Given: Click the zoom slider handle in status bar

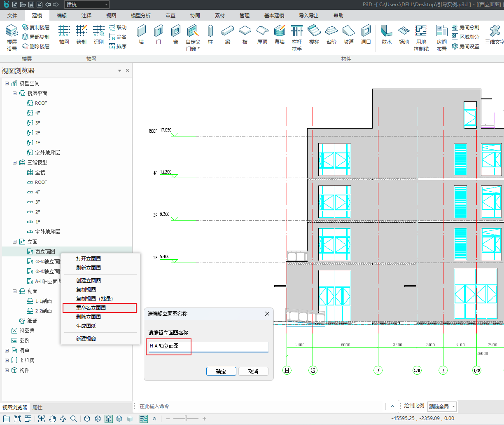Looking at the screenshot, I should click(187, 419).
